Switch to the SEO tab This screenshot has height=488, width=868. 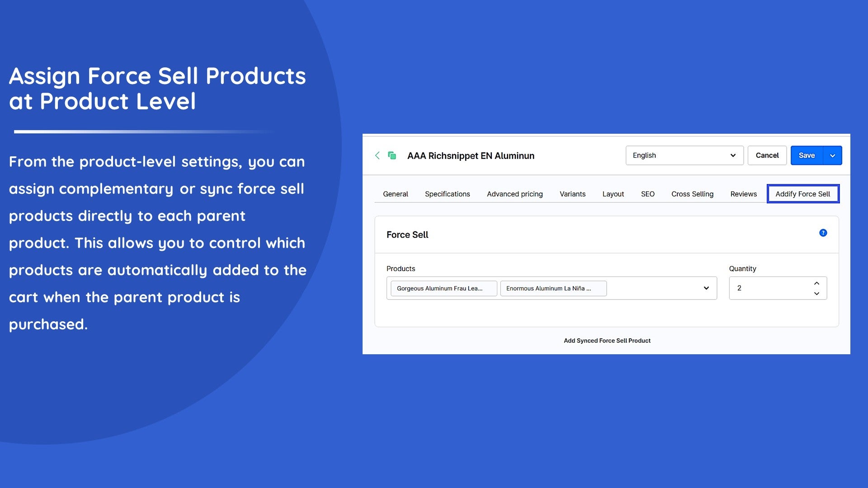point(647,194)
